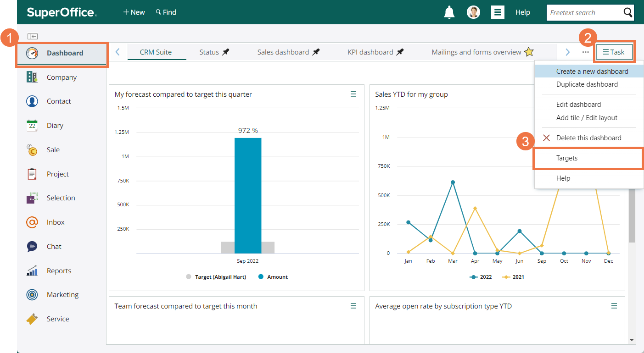The width and height of the screenshot is (644, 353).
Task: Show next dashboard tabs with right chevron
Action: [567, 52]
